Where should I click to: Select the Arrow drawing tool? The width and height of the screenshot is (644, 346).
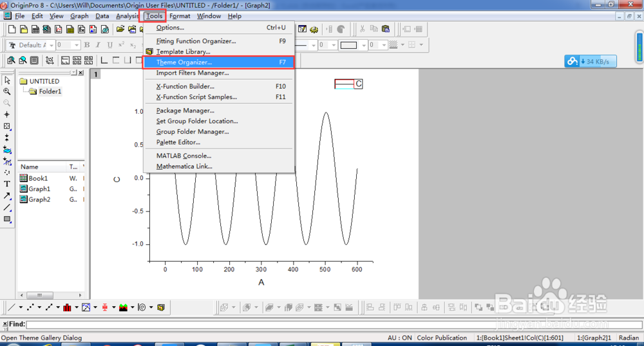[x=7, y=196]
